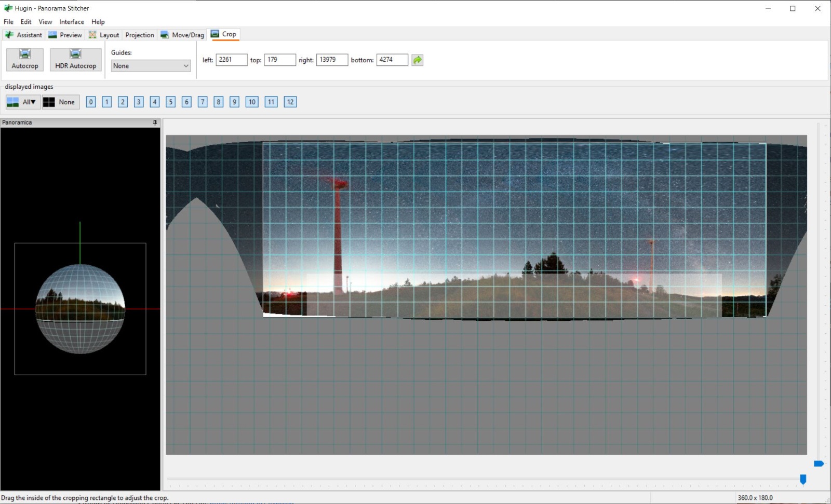Switch to the Layout tab
Image resolution: width=831 pixels, height=504 pixels.
click(104, 35)
